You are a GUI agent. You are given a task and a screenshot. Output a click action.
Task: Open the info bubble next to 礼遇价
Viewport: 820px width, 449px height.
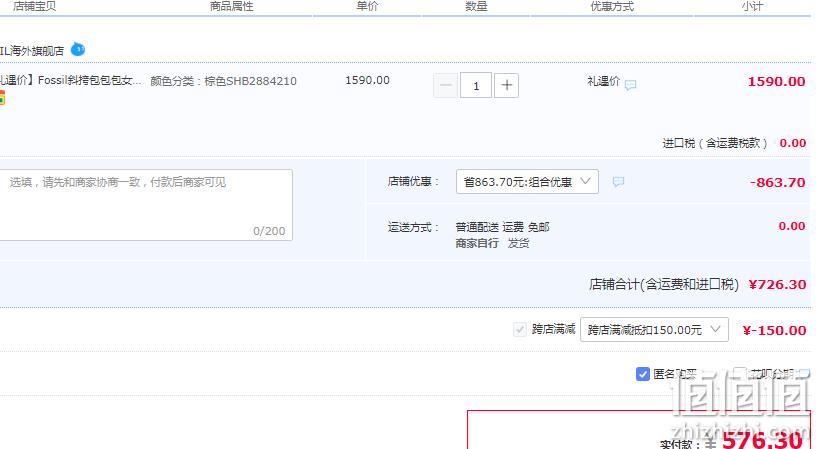[x=631, y=84]
